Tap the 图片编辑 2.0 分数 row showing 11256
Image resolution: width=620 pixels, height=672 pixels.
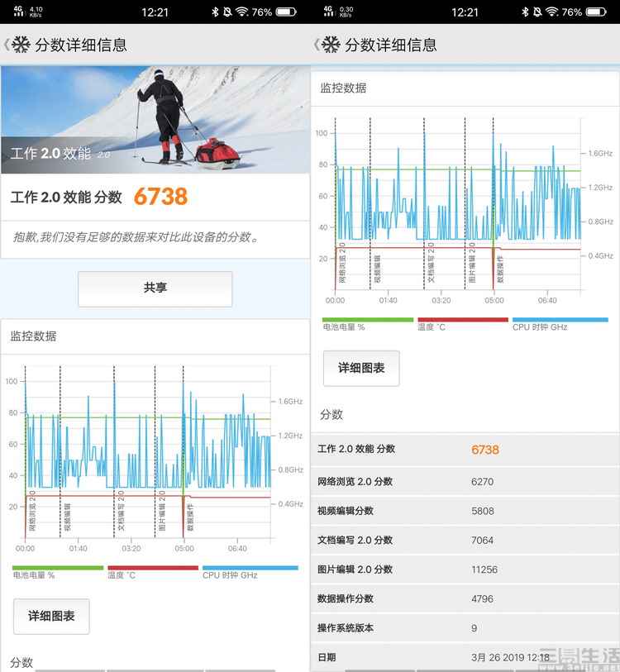(465, 570)
